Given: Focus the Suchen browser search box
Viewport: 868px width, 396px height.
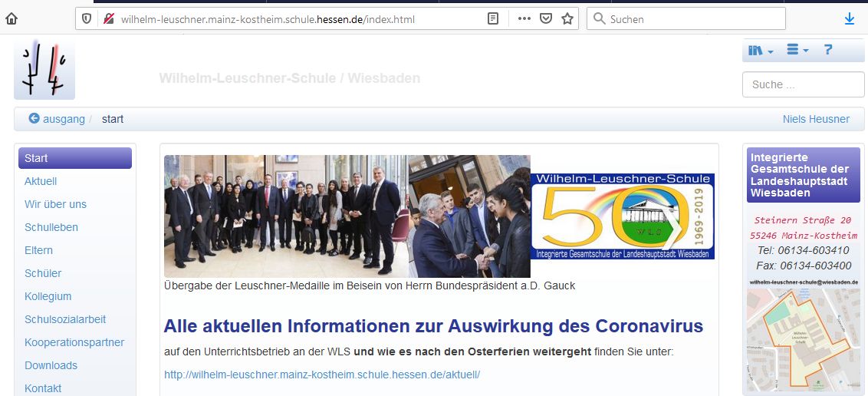Looking at the screenshot, I should coord(686,19).
